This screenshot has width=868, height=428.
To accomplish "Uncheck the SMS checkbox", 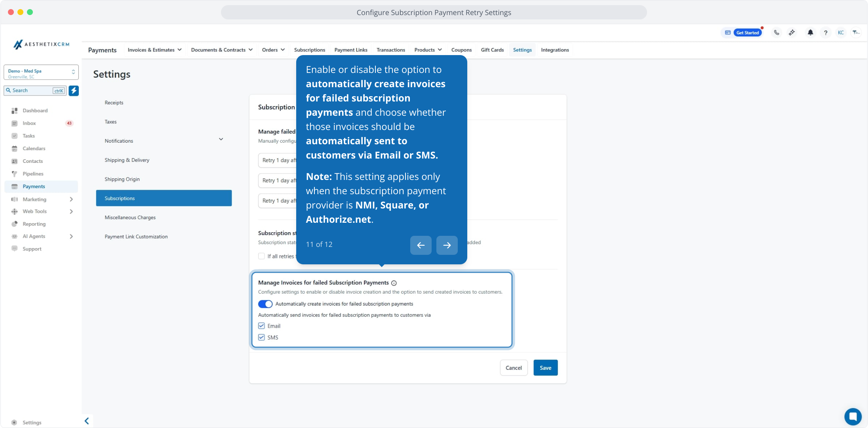I will (x=261, y=337).
